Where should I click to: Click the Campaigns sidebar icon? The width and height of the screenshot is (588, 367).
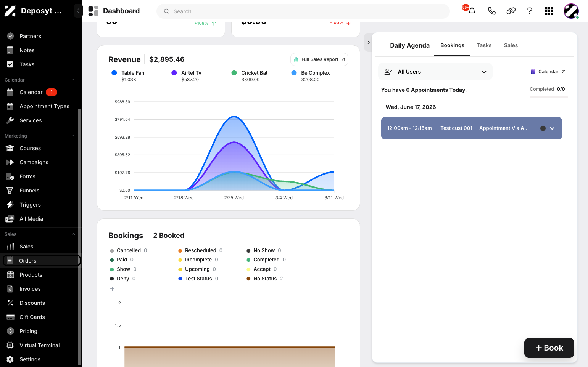(10, 162)
